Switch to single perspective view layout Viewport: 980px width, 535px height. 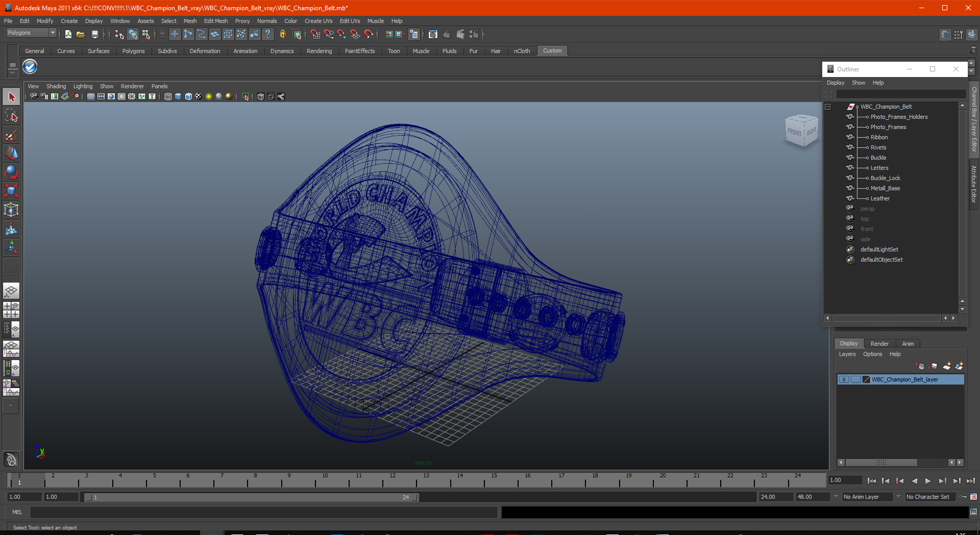click(11, 291)
